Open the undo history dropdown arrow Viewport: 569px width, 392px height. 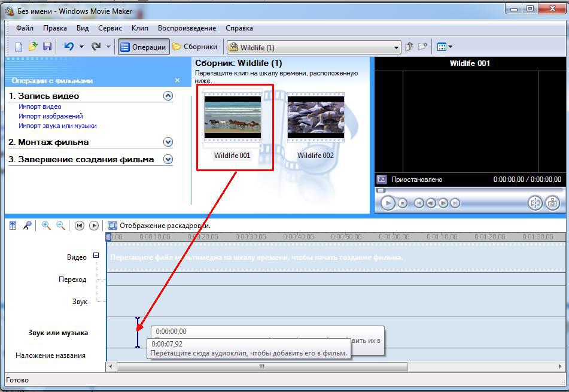pos(81,47)
